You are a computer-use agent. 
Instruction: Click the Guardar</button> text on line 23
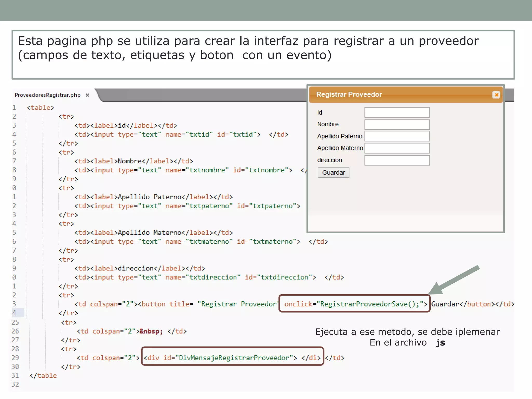(x=463, y=304)
